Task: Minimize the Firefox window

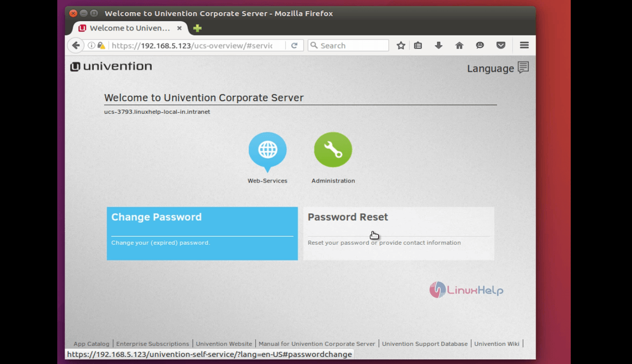Action: 83,13
